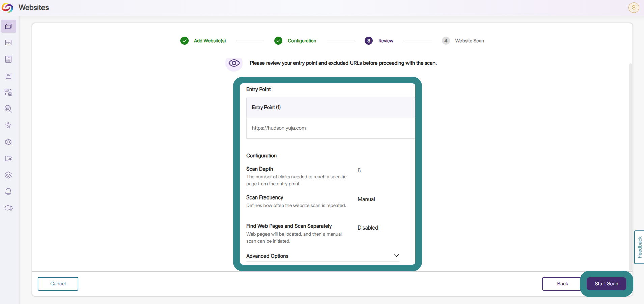
Task: Click the second sidebar dashboard icon
Action: coord(8,43)
